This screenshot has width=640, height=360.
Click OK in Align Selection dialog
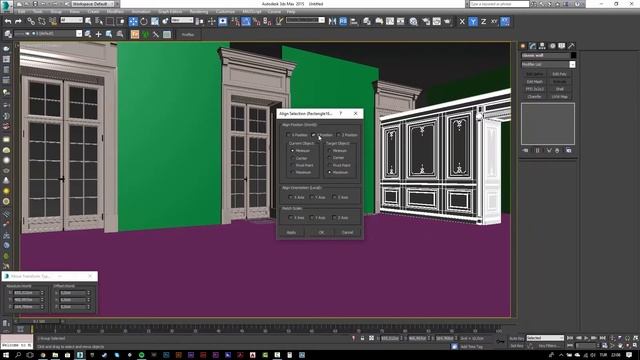pyautogui.click(x=321, y=232)
